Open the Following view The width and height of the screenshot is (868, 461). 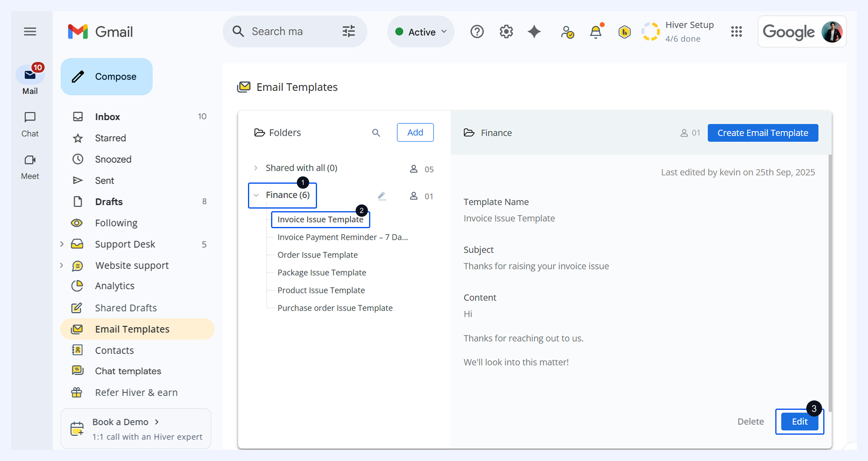pos(137,223)
